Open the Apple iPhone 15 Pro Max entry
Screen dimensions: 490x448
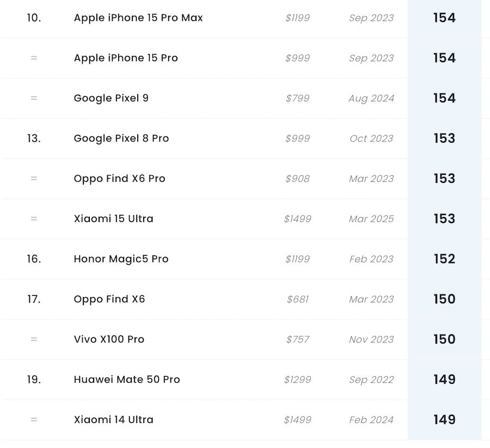tap(138, 18)
